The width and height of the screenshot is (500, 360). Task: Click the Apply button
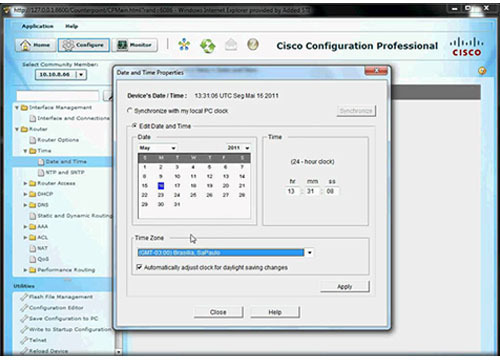tap(345, 286)
